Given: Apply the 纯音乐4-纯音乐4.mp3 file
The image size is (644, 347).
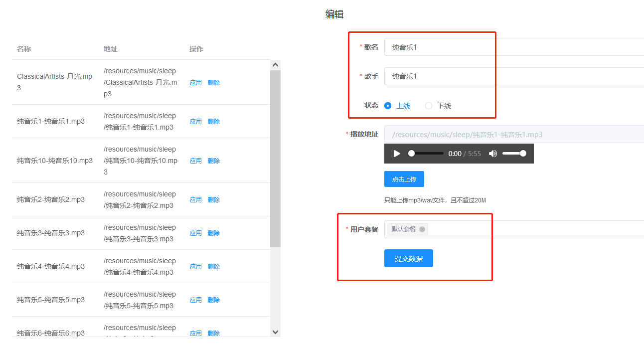Looking at the screenshot, I should click(x=196, y=267).
